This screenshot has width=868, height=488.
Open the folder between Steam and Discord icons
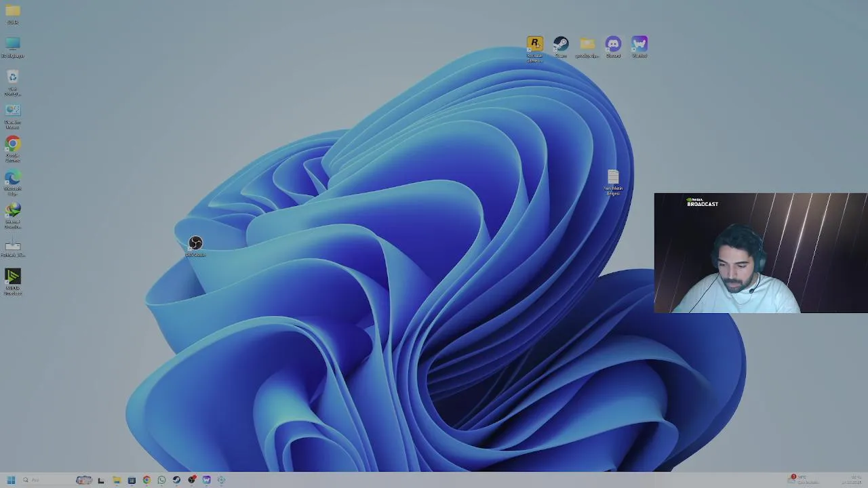tap(587, 46)
